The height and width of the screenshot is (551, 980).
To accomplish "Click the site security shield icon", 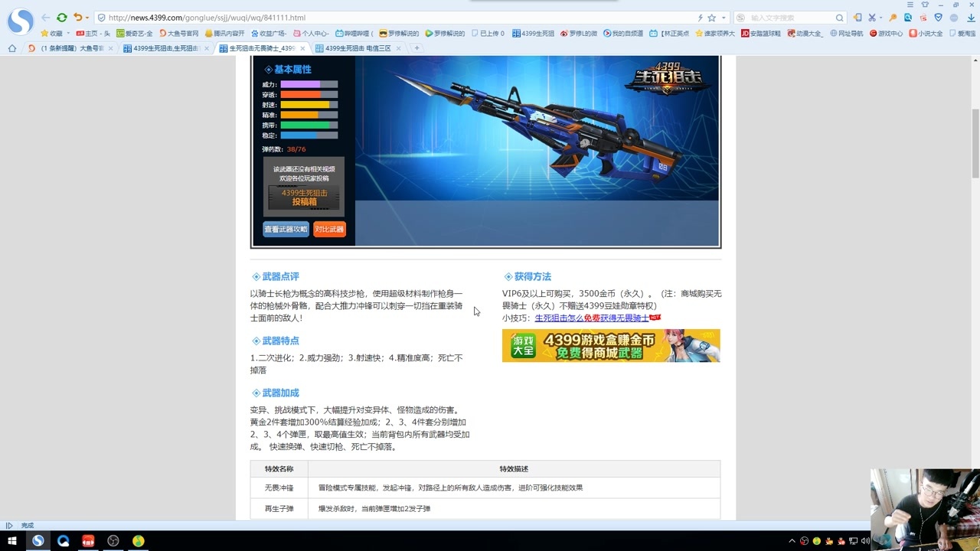I will (101, 18).
